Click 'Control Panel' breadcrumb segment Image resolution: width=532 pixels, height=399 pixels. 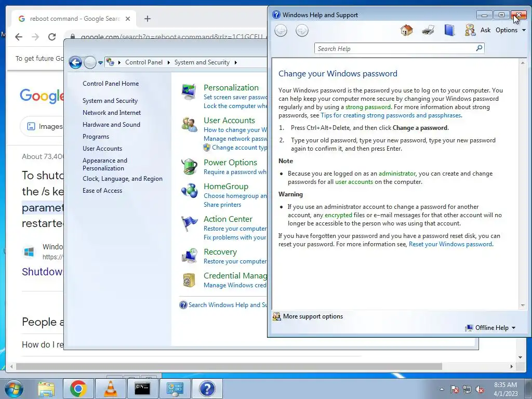[x=144, y=62]
